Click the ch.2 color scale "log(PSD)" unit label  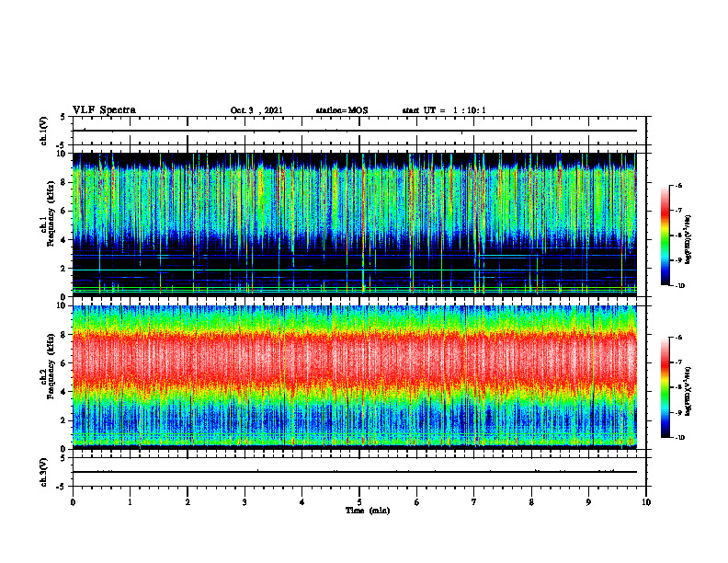point(688,392)
